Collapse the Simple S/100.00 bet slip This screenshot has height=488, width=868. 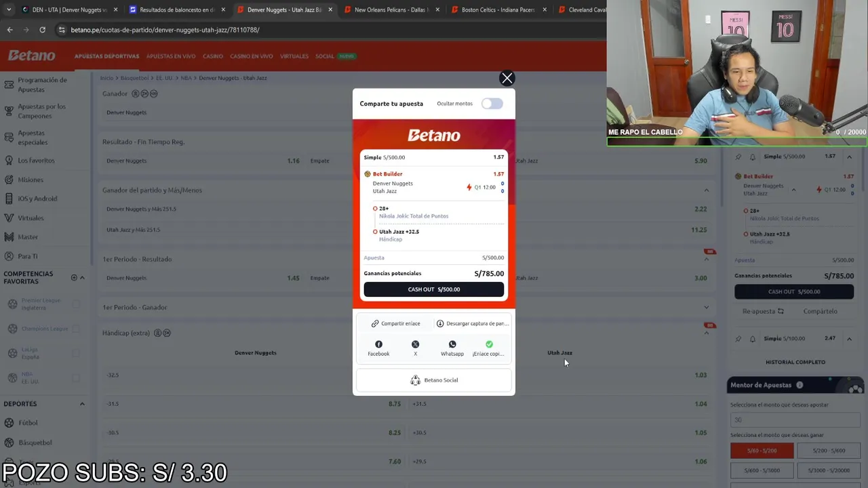[849, 338]
